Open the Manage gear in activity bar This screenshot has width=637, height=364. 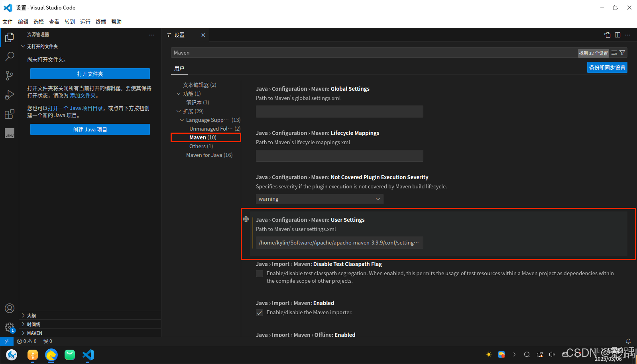(10, 327)
